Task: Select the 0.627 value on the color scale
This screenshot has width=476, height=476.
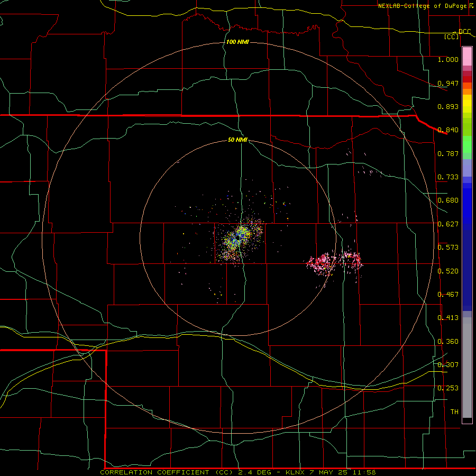Action: tap(448, 224)
